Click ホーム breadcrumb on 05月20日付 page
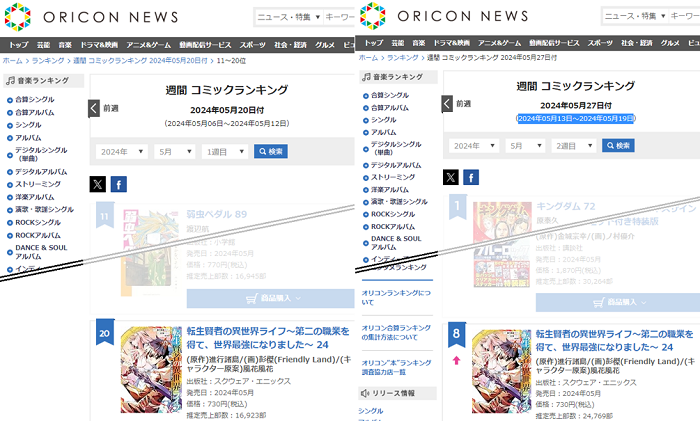Viewport: 700px width, 421px height. (x=12, y=61)
